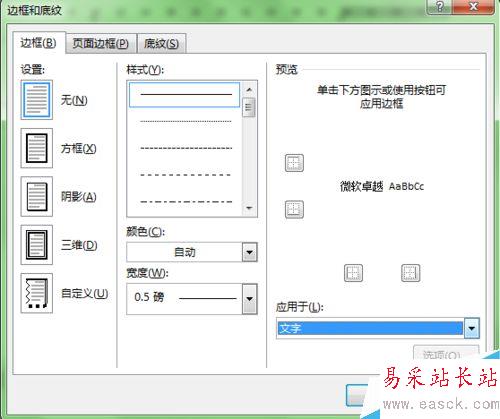Select the fine dotted line style
500x419 pixels.
[186, 121]
